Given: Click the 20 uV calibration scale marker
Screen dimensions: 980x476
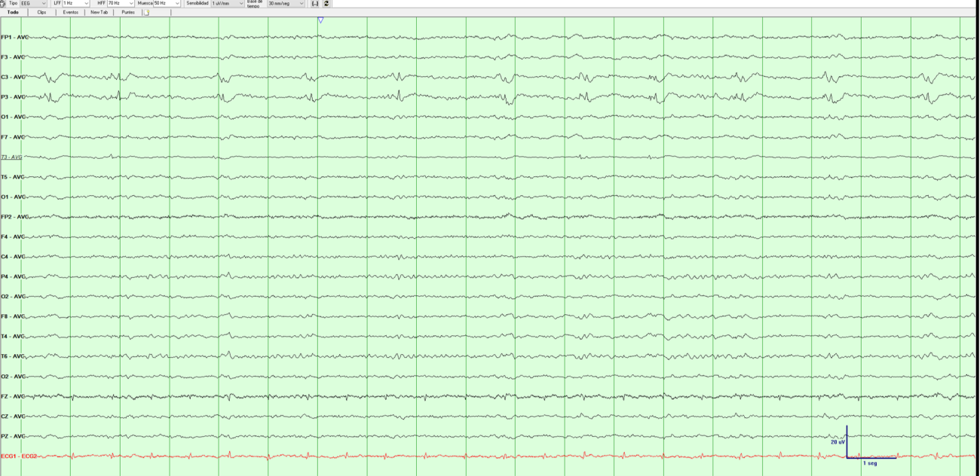Looking at the screenshot, I should (839, 443).
